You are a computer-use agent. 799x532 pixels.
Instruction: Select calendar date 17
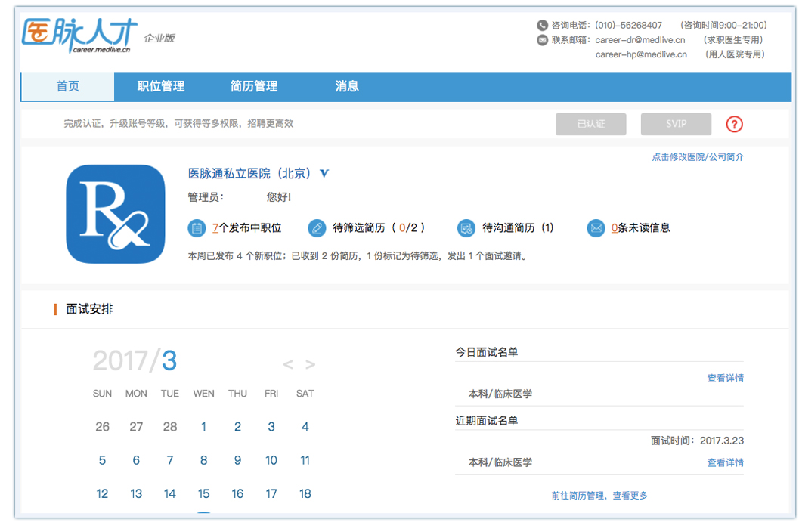pos(271,493)
